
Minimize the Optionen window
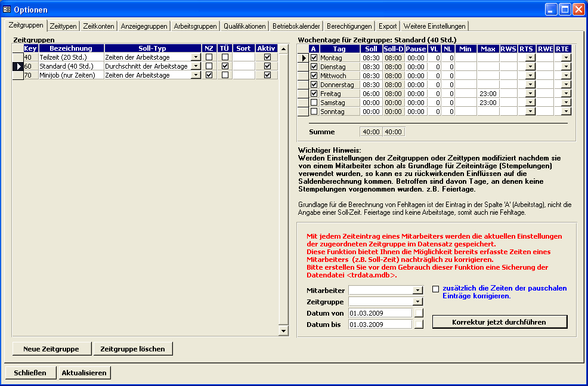pyautogui.click(x=551, y=10)
